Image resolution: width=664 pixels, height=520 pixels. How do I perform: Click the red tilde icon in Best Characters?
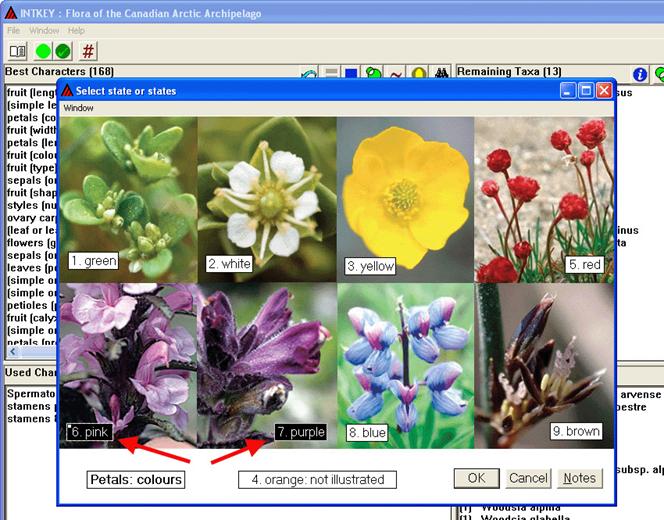[x=396, y=74]
